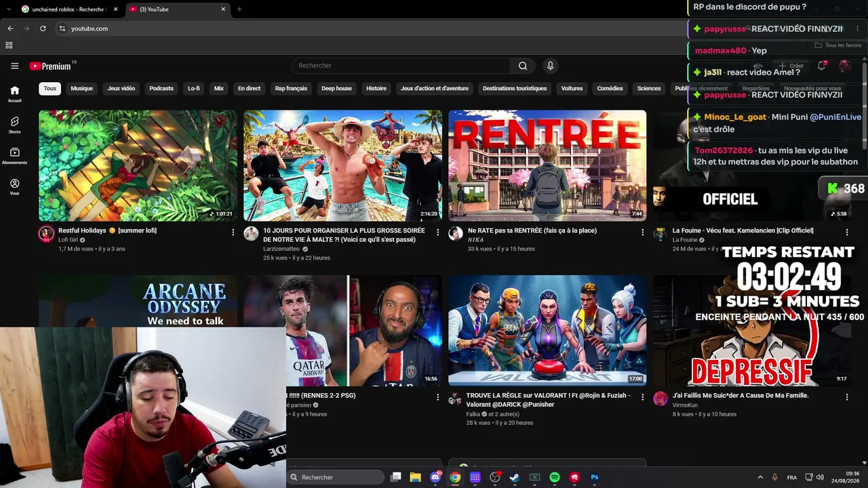Play the Valorant red button thumbnail
Image resolution: width=868 pixels, height=488 pixels.
[547, 330]
